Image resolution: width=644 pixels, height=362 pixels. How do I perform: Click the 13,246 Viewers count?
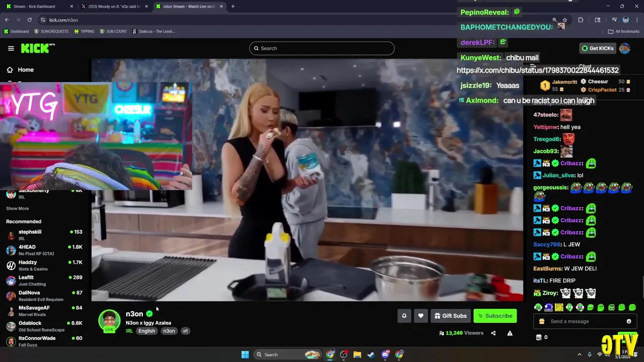(x=461, y=333)
